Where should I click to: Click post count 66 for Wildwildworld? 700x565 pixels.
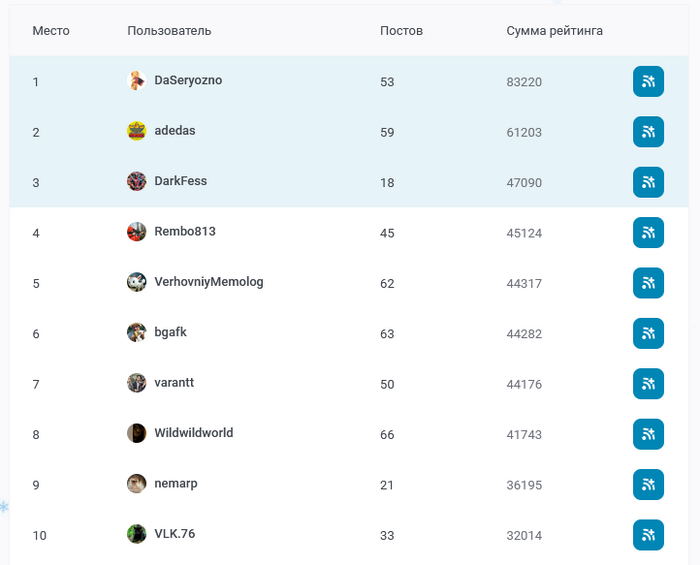tap(387, 435)
